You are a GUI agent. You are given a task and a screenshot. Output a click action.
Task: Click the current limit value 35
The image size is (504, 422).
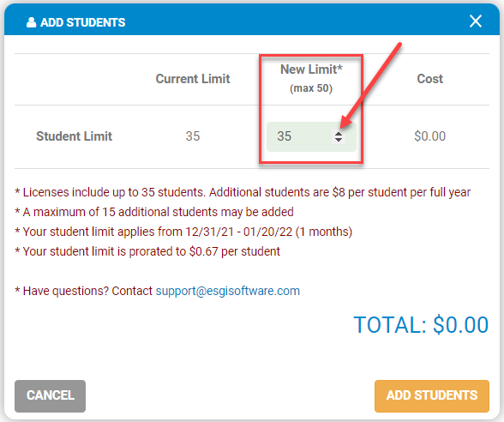coord(193,136)
